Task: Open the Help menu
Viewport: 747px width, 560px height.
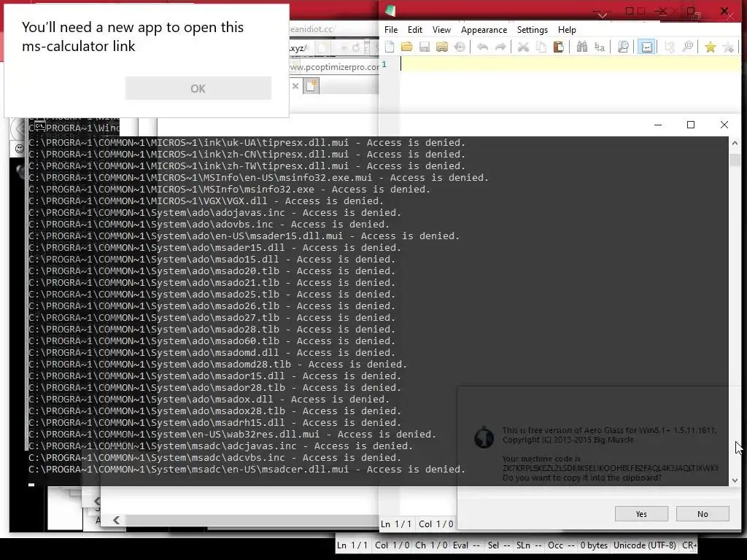Action: [567, 29]
